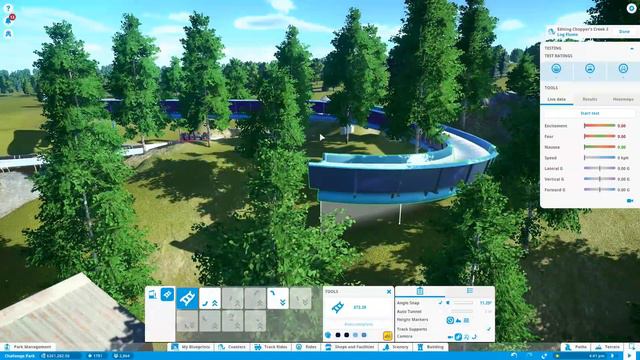Viewport: 640px width, 360px height.
Task: Click the Autocomplete label button
Action: [x=358, y=324]
